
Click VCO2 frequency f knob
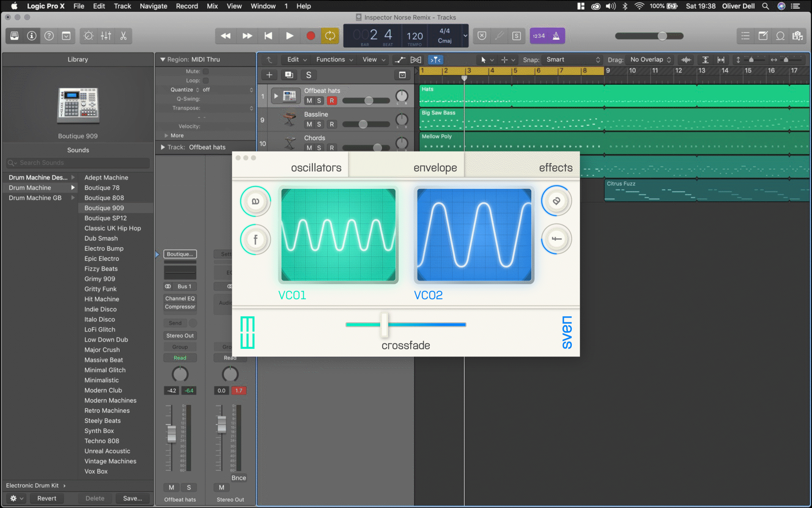[x=557, y=239]
